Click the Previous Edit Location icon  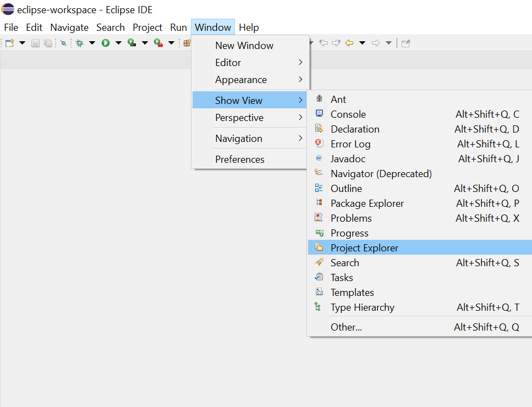(x=323, y=43)
